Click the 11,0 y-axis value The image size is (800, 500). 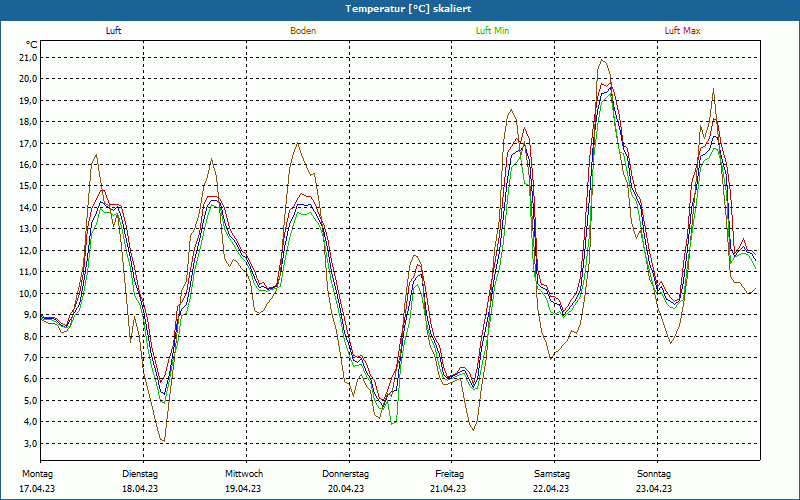(x=28, y=272)
